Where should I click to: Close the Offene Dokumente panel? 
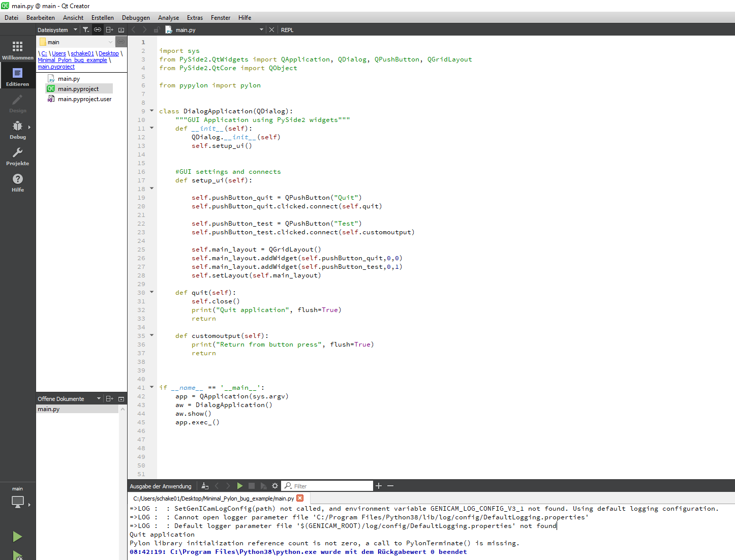click(x=121, y=399)
